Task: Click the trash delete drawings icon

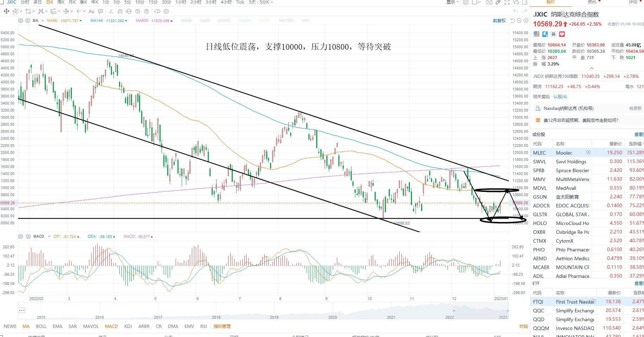Action: (146, 11)
